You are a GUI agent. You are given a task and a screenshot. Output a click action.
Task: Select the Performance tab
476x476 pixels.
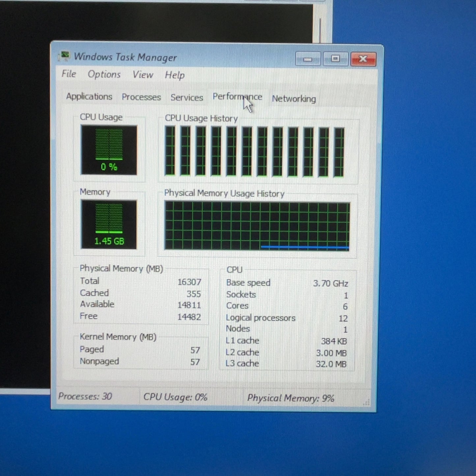click(x=237, y=97)
